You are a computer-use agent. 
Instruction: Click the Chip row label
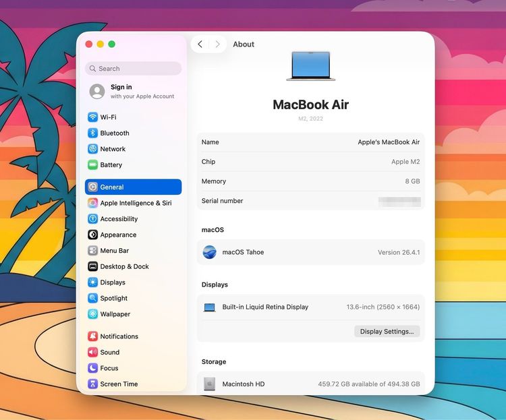(208, 162)
